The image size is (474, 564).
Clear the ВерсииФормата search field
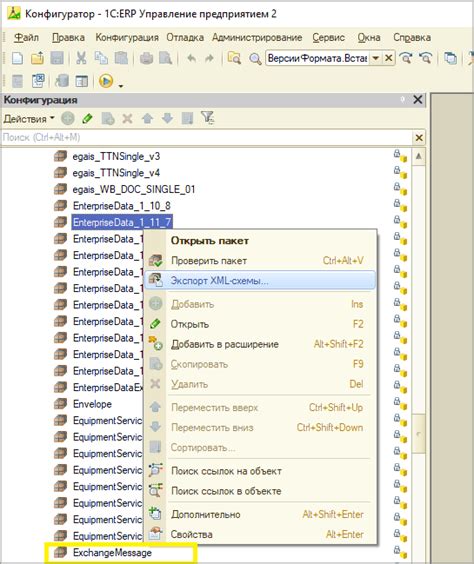coord(388,58)
